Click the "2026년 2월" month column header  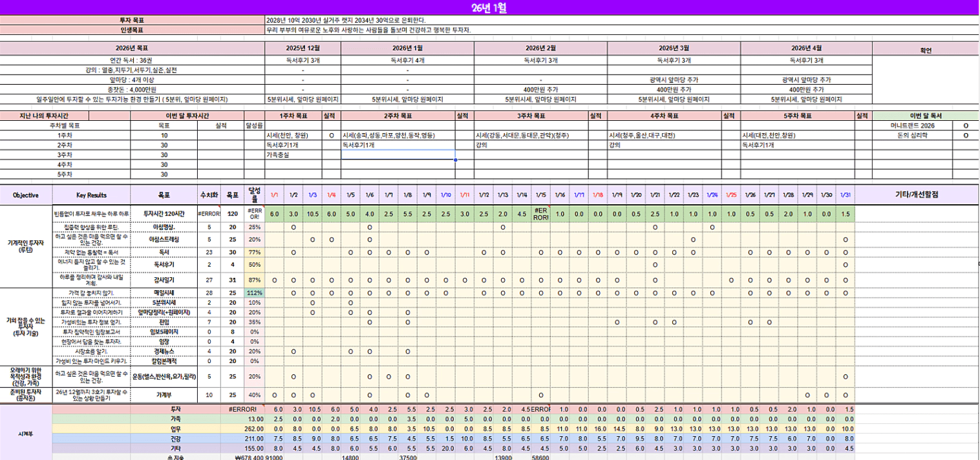[540, 48]
